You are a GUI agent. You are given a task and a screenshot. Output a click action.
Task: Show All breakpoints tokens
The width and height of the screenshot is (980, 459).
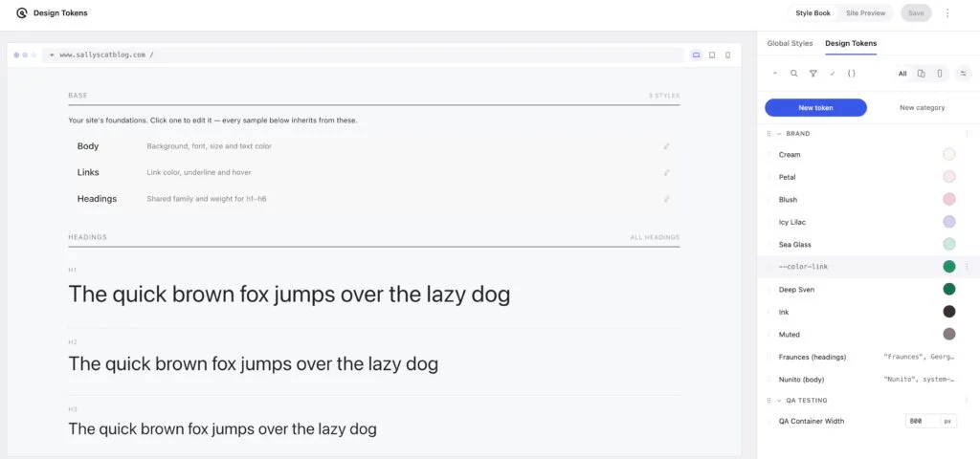[902, 74]
